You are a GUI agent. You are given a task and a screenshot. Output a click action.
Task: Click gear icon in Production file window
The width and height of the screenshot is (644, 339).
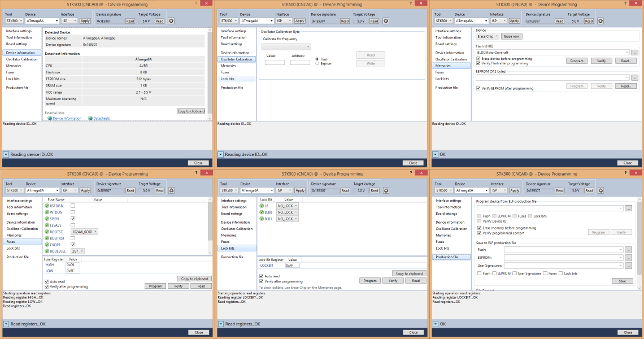pyautogui.click(x=601, y=190)
